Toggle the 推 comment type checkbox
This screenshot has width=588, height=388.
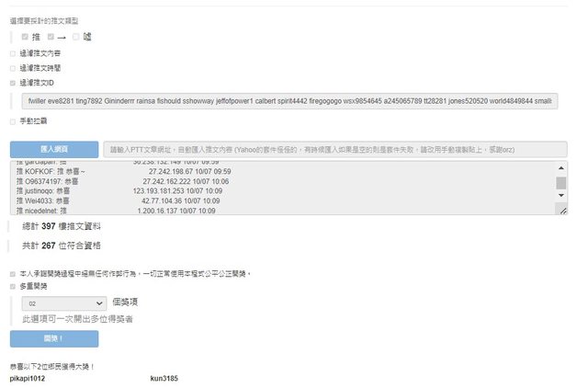[x=25, y=37]
